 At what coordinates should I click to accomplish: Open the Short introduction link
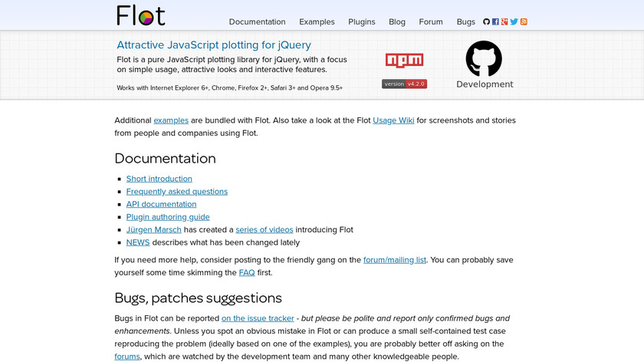pos(159,179)
